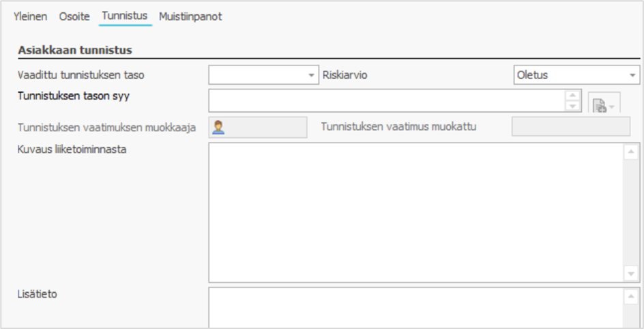Viewport: 644px width, 329px height.
Task: Click scroll up arrow in Kuvaus liiketoiminnasta
Action: pyautogui.click(x=631, y=152)
